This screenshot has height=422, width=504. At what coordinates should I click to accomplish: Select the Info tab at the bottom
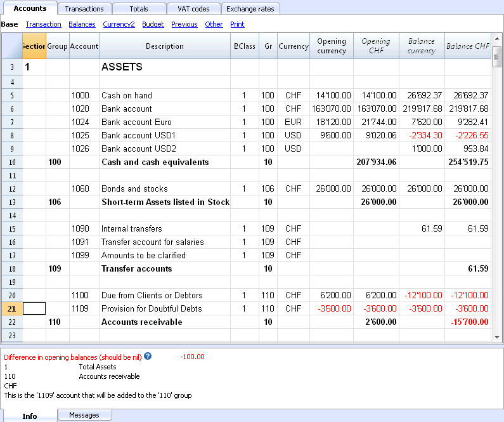(30, 416)
